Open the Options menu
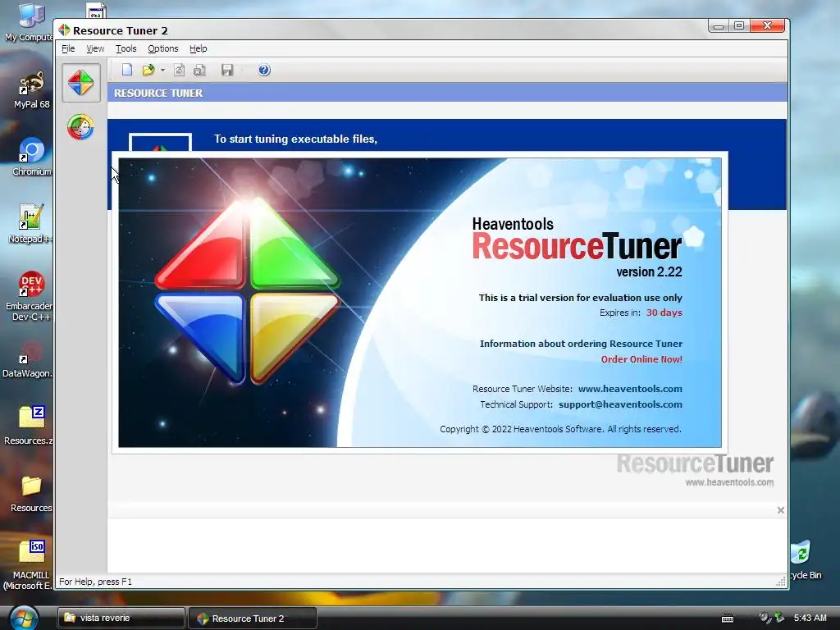Image resolution: width=840 pixels, height=630 pixels. [x=163, y=48]
